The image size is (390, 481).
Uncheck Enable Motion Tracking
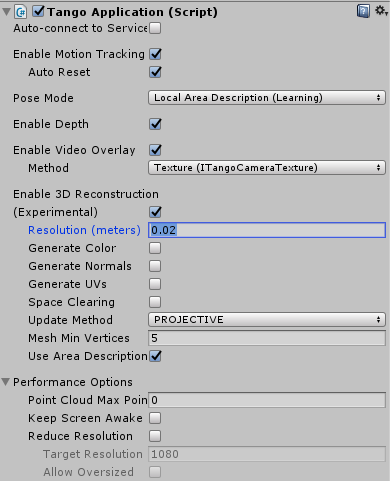click(x=155, y=54)
